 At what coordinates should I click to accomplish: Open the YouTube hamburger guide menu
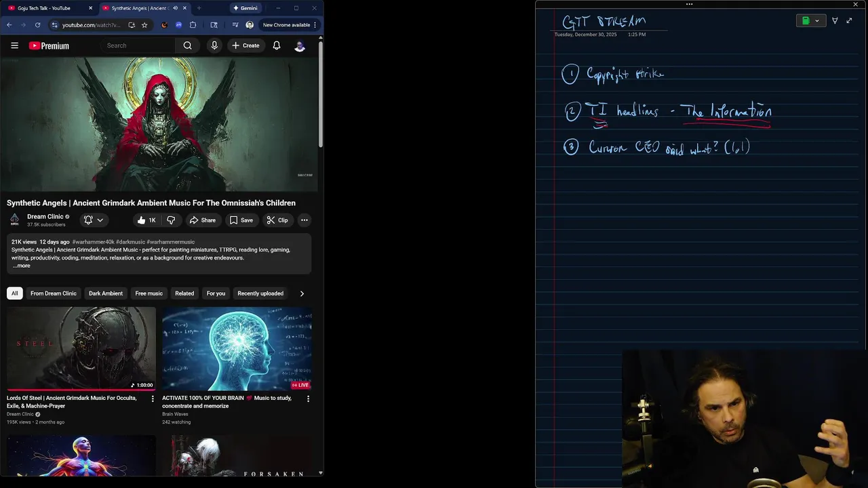click(x=14, y=45)
